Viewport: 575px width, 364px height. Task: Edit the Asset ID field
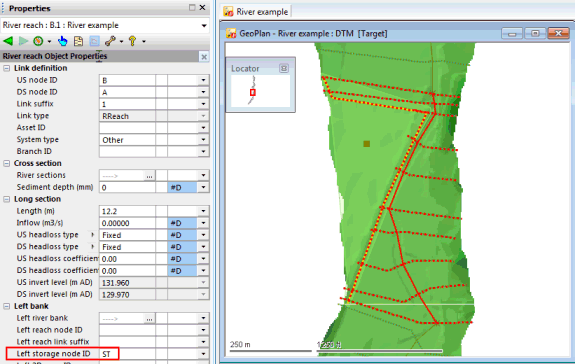pos(127,128)
